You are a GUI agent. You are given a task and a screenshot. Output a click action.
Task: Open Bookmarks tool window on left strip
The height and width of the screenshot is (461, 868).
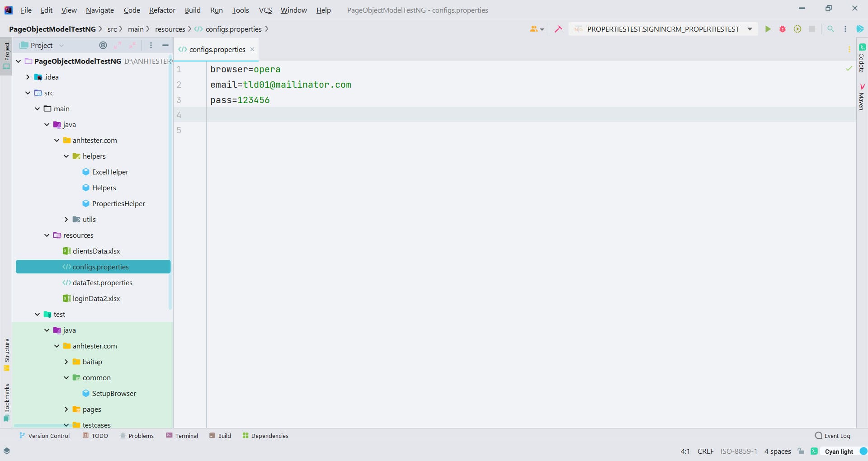click(x=6, y=403)
